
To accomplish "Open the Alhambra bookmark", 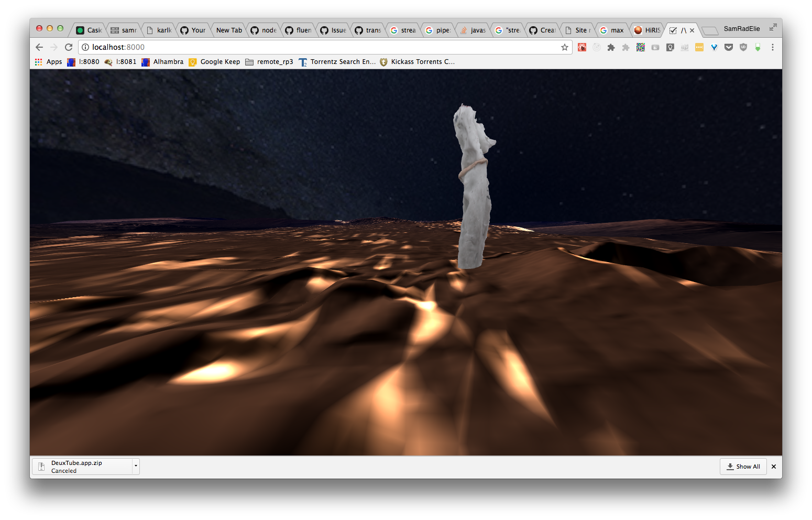I will (x=162, y=62).
